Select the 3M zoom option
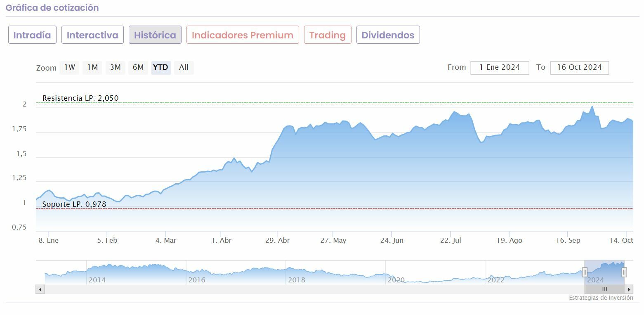 [x=115, y=67]
